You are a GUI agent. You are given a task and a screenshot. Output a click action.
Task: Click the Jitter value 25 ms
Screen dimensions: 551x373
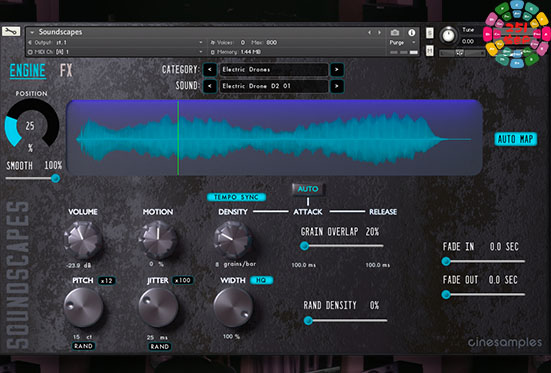coord(157,337)
